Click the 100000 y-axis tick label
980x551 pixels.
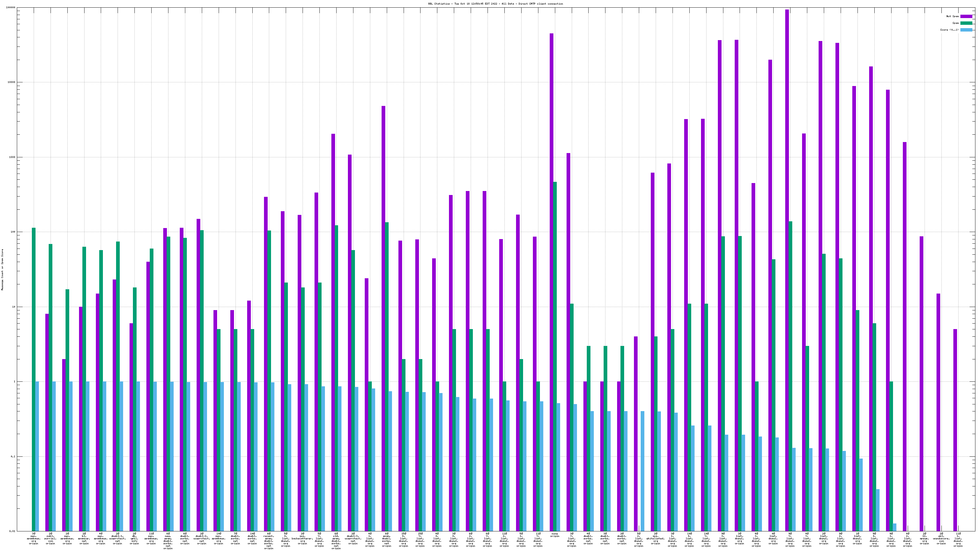[11, 8]
